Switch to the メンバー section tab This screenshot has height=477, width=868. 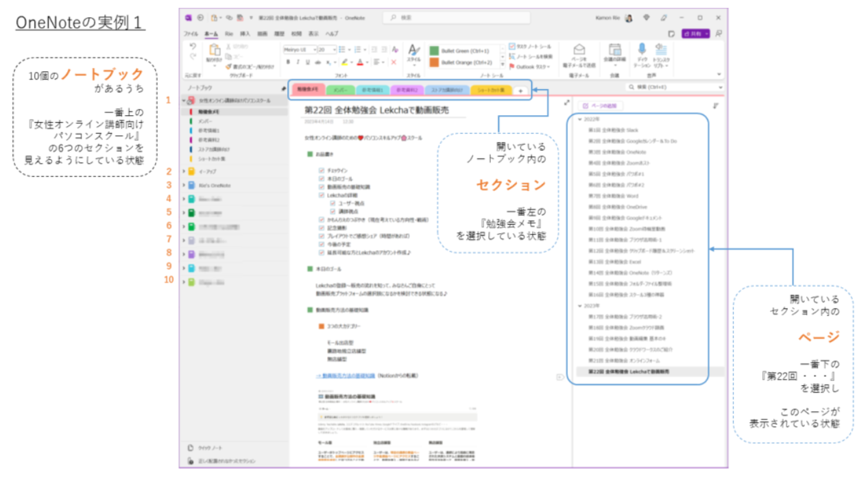339,90
